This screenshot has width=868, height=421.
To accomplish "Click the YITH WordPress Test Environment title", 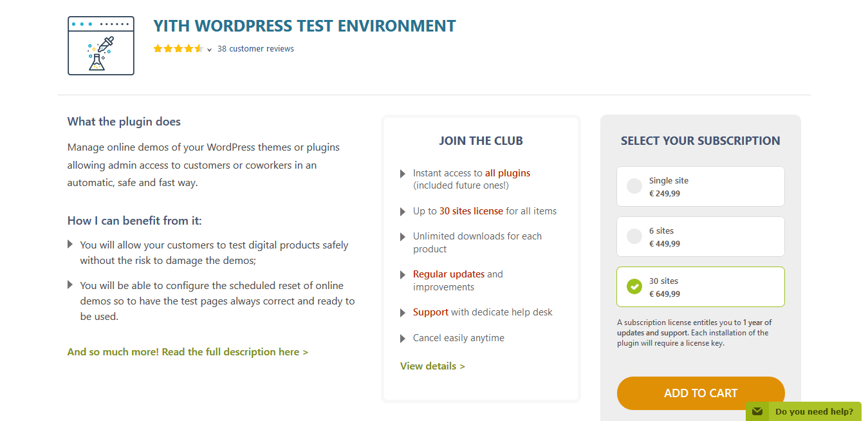I will 304,26.
